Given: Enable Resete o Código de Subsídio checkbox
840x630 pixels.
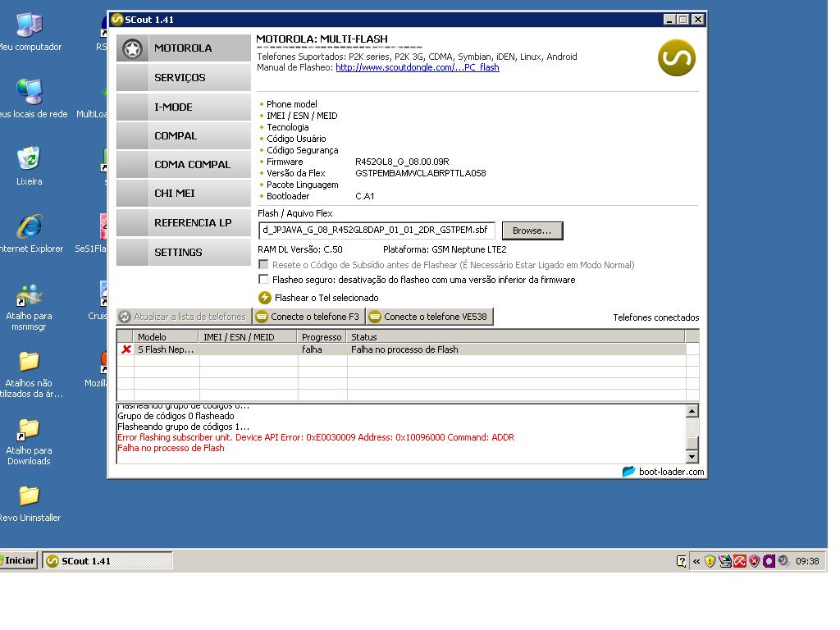Looking at the screenshot, I should pyautogui.click(x=263, y=265).
